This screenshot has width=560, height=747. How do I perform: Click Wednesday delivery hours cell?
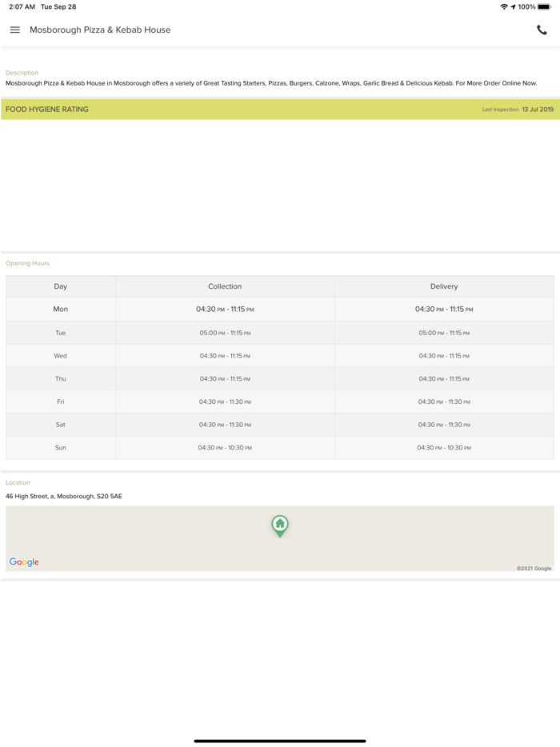coord(444,356)
